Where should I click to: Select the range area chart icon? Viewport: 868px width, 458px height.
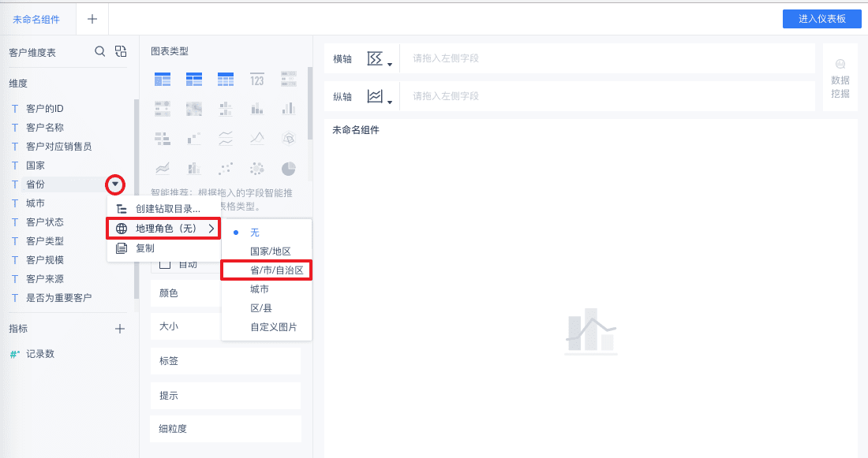click(x=163, y=168)
